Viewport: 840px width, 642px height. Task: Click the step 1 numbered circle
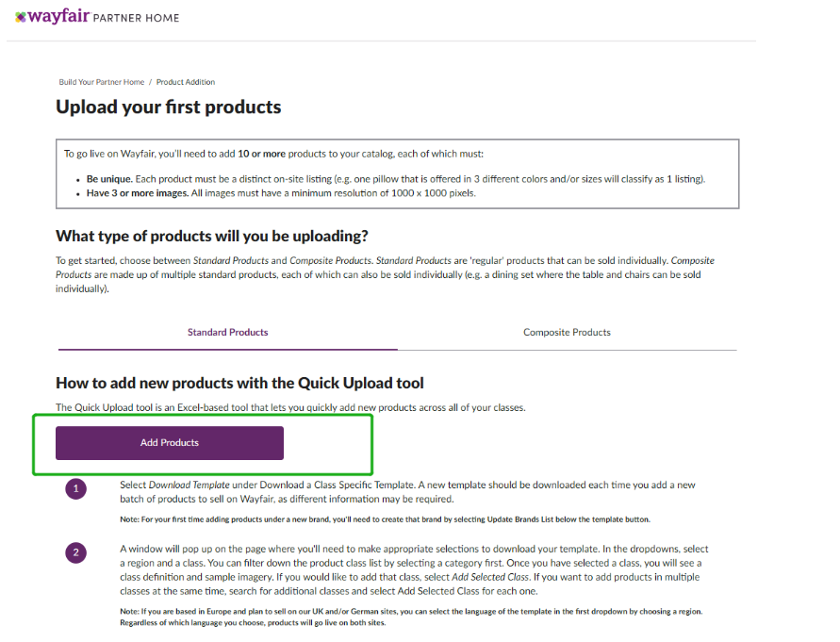(x=76, y=488)
